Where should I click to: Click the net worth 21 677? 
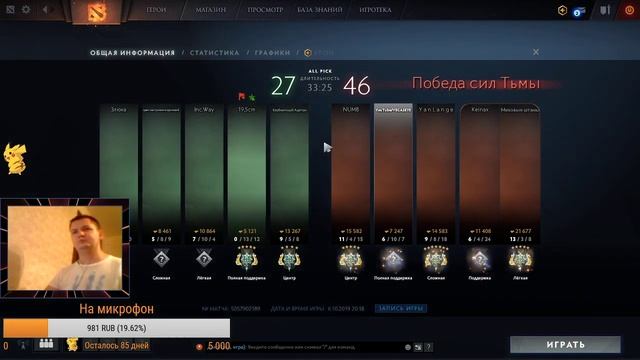coord(520,231)
